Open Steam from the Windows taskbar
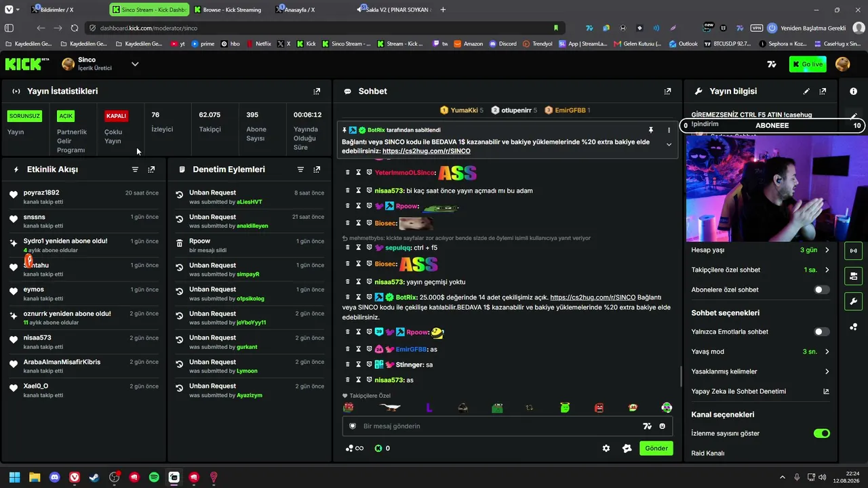The height and width of the screenshot is (488, 868). (94, 477)
